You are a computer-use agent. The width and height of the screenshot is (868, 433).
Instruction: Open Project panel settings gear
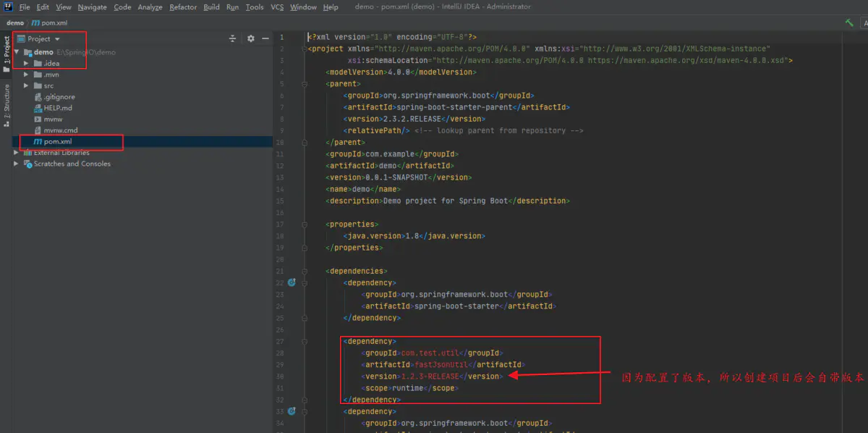pos(250,38)
